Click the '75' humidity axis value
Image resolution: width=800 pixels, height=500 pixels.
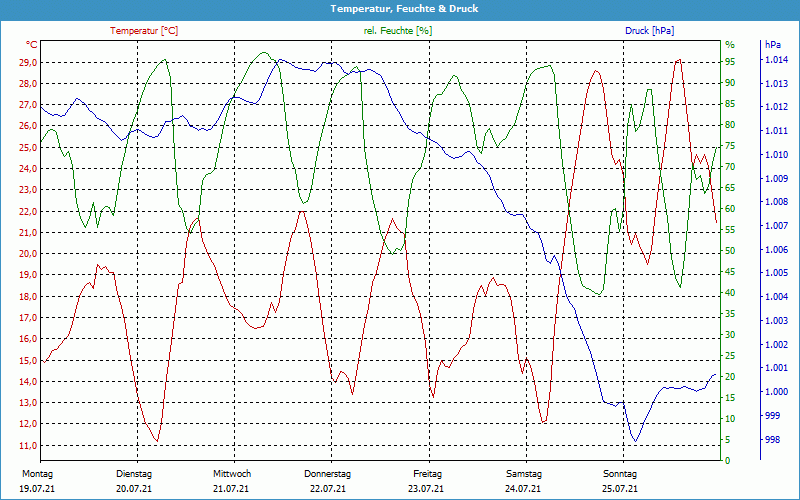(730, 145)
